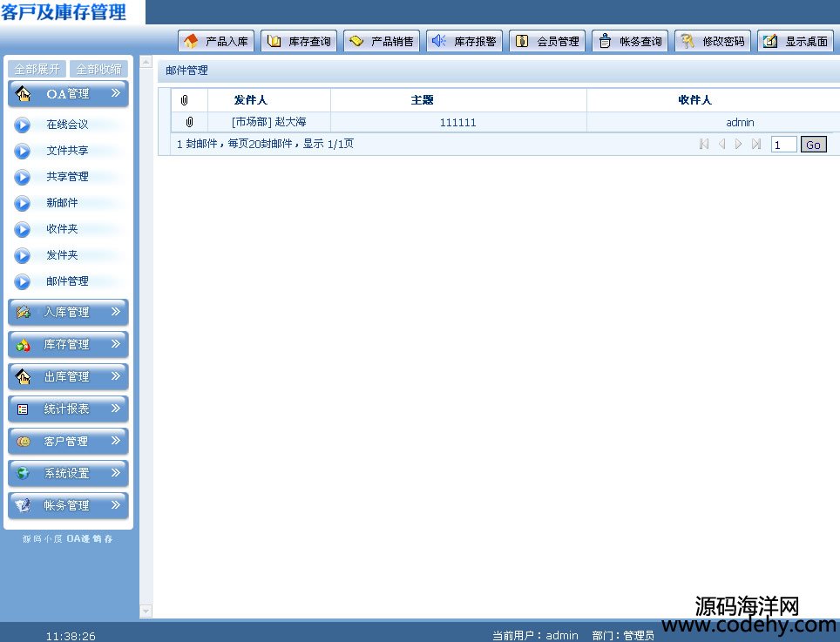This screenshot has width=840, height=642.
Task: Click the 帐务查询 icon in toolbar
Action: 605,41
